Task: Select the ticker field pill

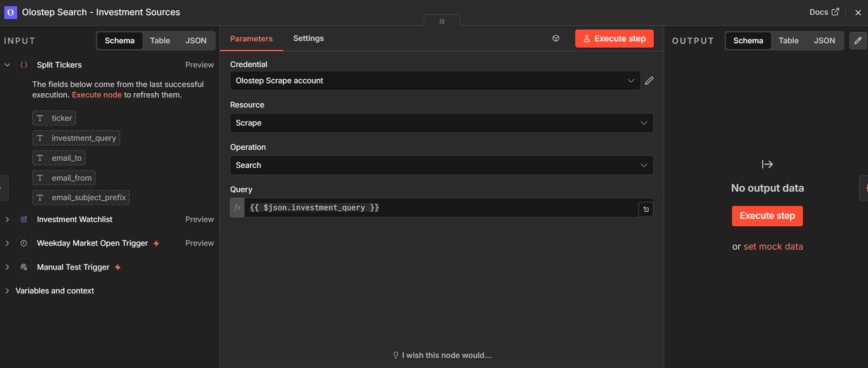Action: click(54, 118)
